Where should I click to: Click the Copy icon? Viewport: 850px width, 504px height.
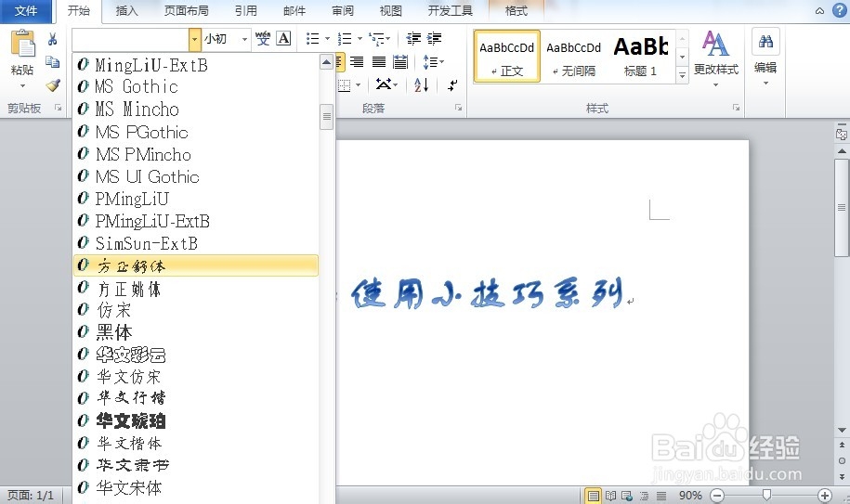[53, 61]
